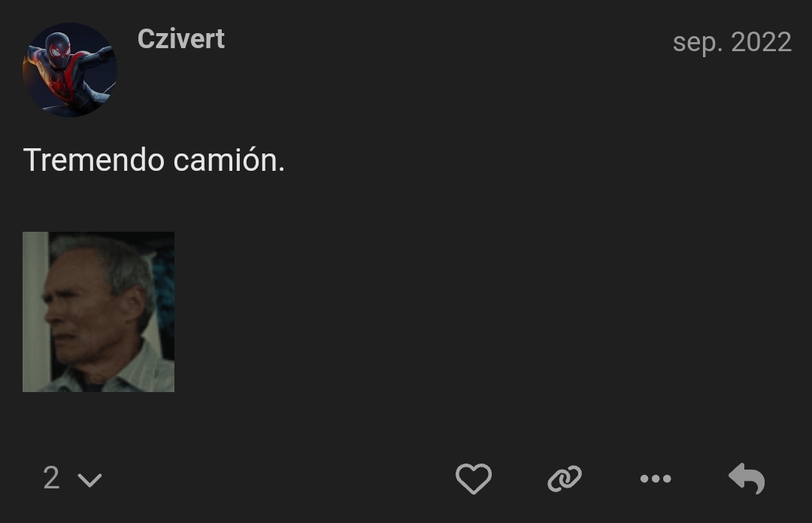
Task: View user card from the round avatar
Action: click(x=70, y=70)
